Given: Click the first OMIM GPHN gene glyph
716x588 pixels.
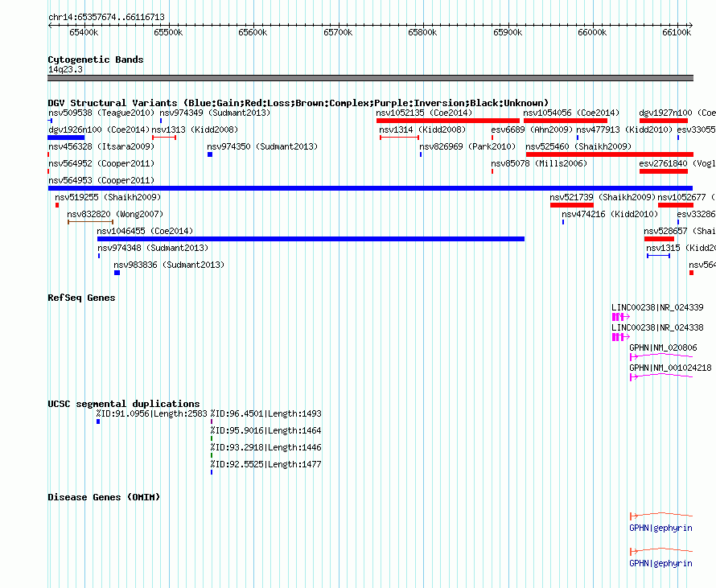Looking at the screenshot, I should coord(661,516).
